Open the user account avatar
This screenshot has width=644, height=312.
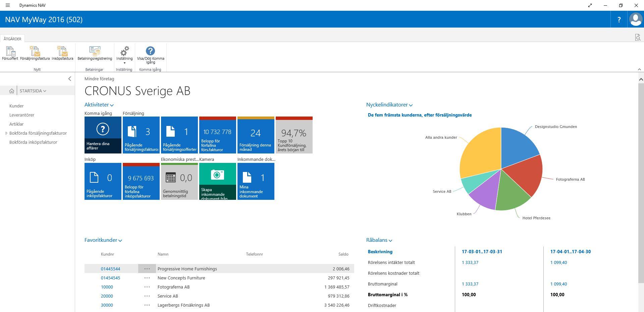point(636,19)
